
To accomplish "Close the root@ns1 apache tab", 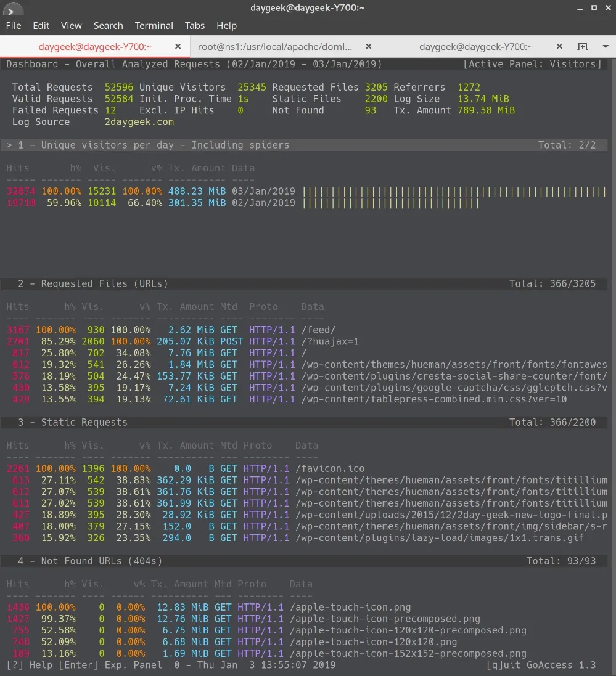I will click(x=369, y=47).
